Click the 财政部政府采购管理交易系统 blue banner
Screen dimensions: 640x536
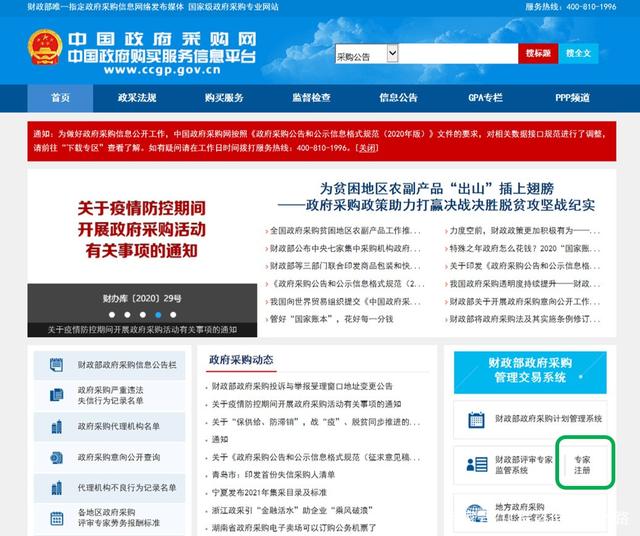tap(530, 372)
